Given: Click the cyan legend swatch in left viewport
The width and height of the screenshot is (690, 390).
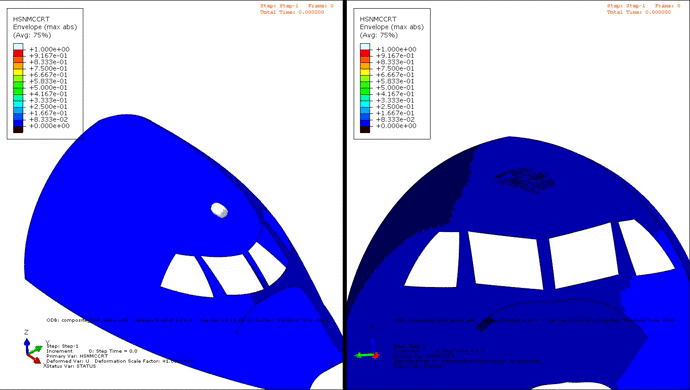Looking at the screenshot, I should (18, 104).
